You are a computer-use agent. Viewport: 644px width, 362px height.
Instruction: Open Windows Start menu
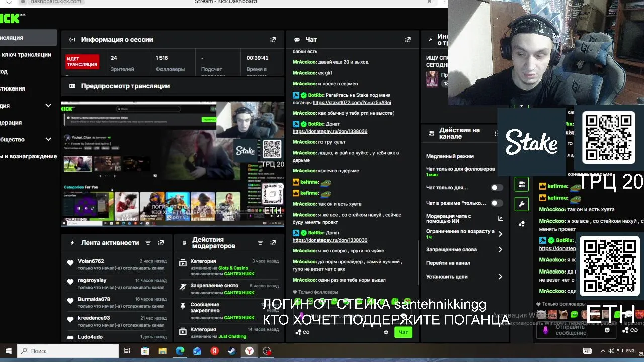(x=8, y=351)
